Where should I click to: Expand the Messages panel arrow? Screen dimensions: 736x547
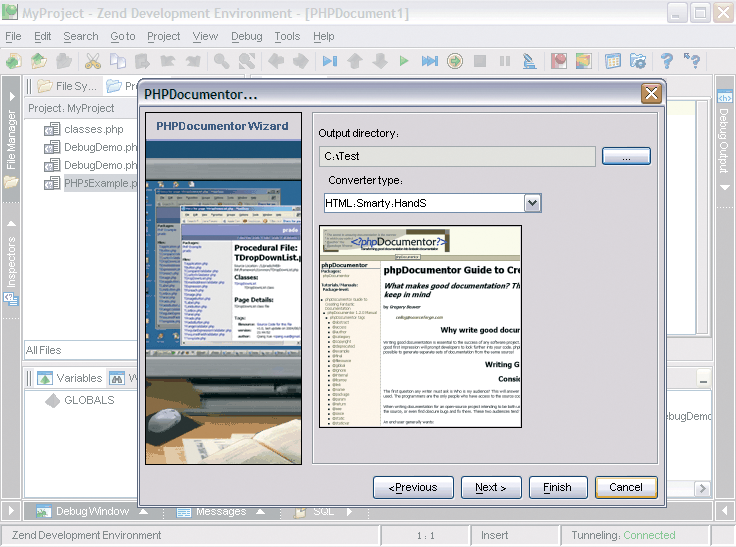pyautogui.click(x=260, y=511)
